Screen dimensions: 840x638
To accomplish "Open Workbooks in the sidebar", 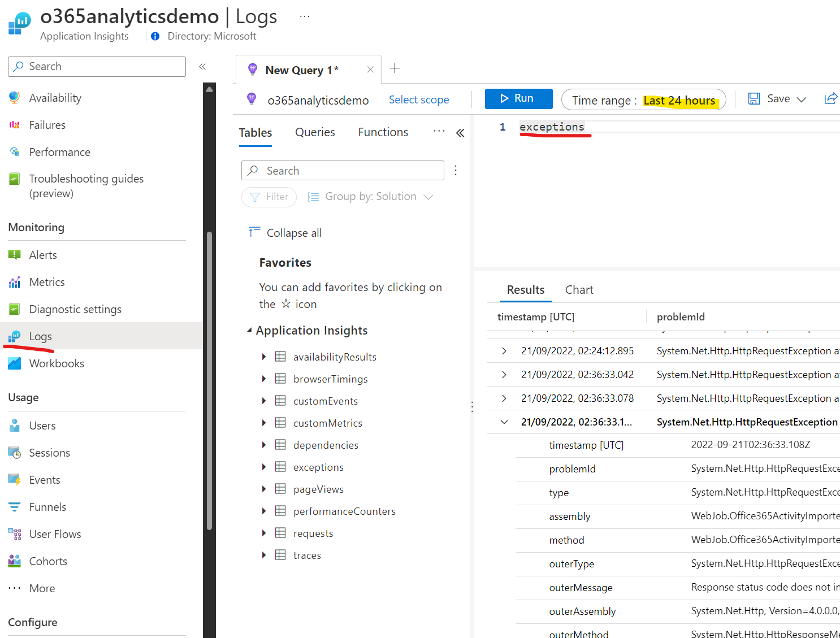I will (57, 363).
